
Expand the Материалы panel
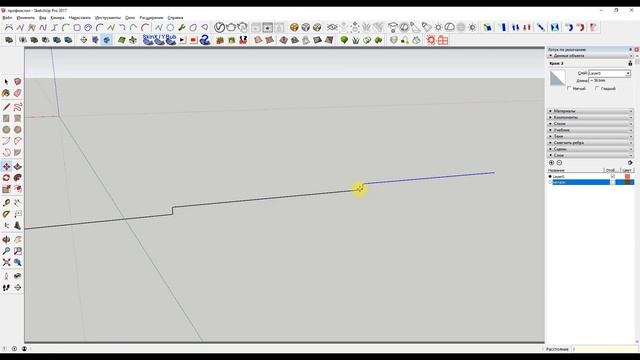tap(590, 111)
